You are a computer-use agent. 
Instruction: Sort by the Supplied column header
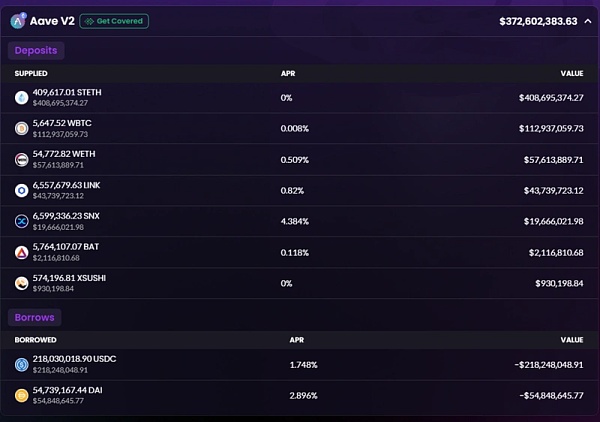pos(31,73)
